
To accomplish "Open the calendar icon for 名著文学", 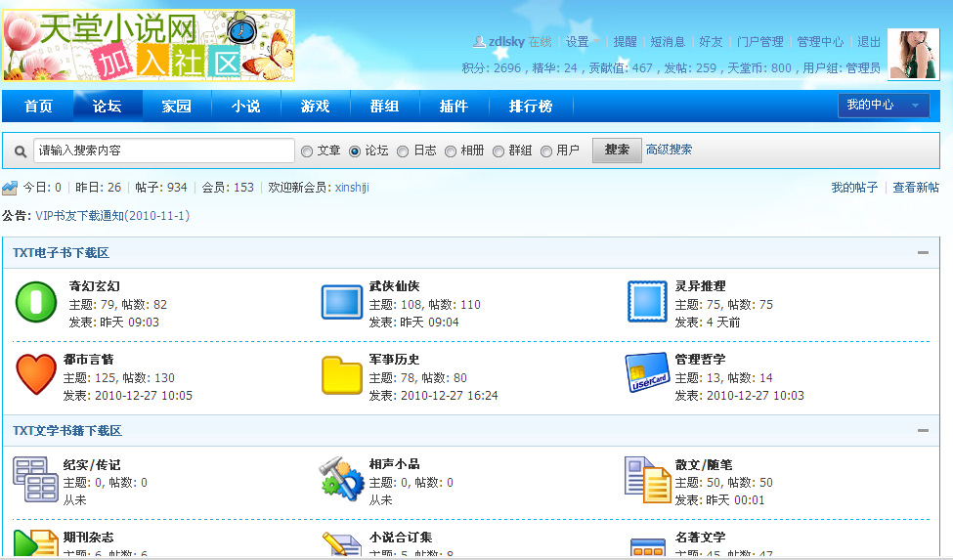I will point(648,546).
